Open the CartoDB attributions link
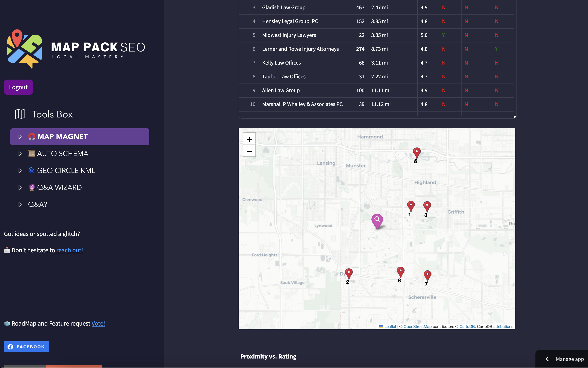588x368 pixels. coord(503,326)
